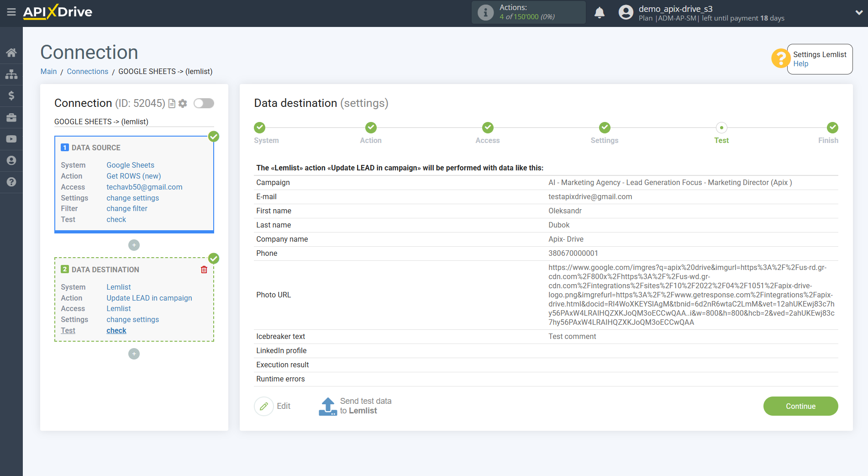Click the Campaign value text
The height and width of the screenshot is (476, 868).
tap(670, 182)
